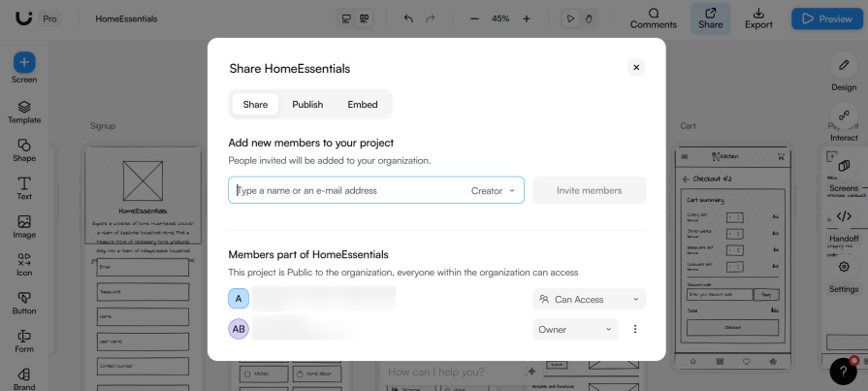Click the undo arrow in toolbar

408,18
